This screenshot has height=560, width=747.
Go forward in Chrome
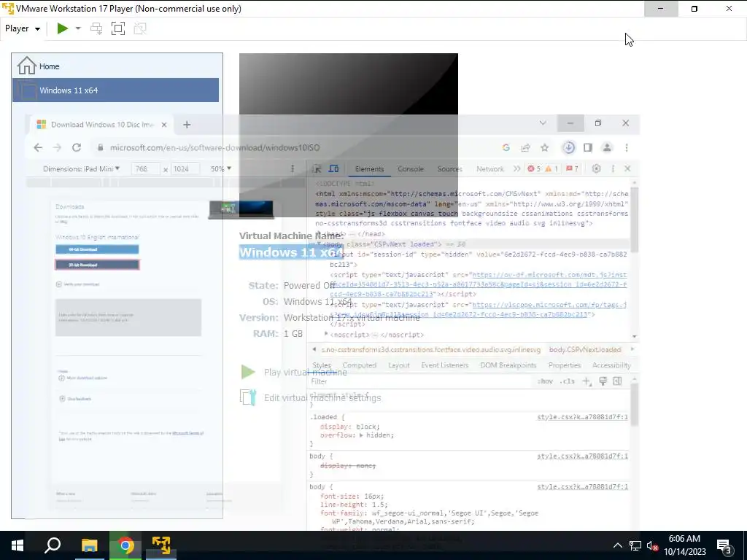point(57,147)
